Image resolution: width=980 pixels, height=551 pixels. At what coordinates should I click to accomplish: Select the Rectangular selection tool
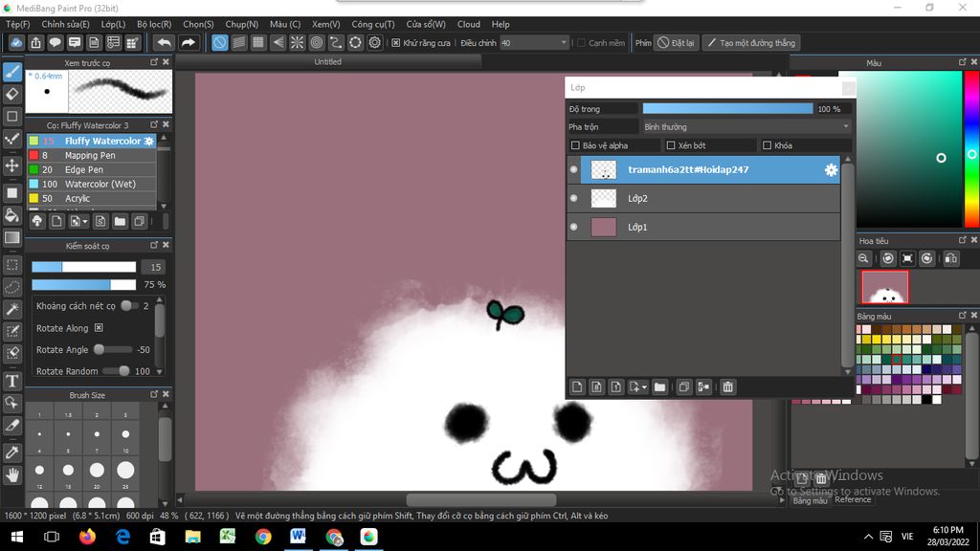click(12, 265)
